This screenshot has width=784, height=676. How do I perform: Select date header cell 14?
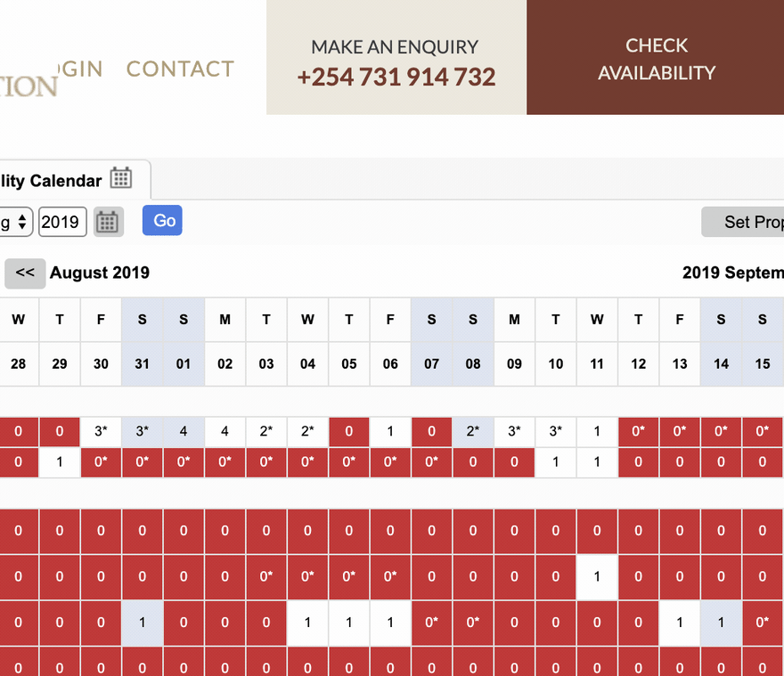click(x=721, y=364)
